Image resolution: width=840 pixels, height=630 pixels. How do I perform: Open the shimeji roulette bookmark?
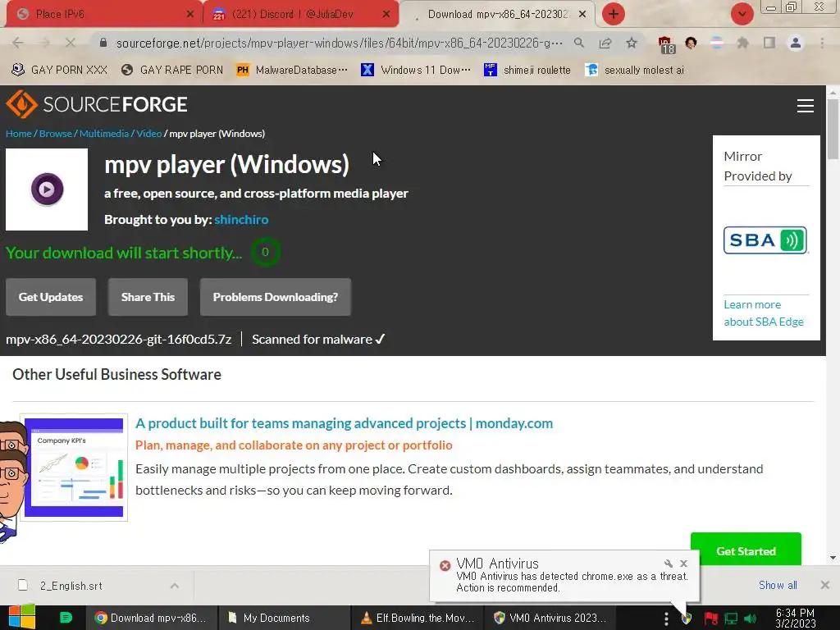527,70
